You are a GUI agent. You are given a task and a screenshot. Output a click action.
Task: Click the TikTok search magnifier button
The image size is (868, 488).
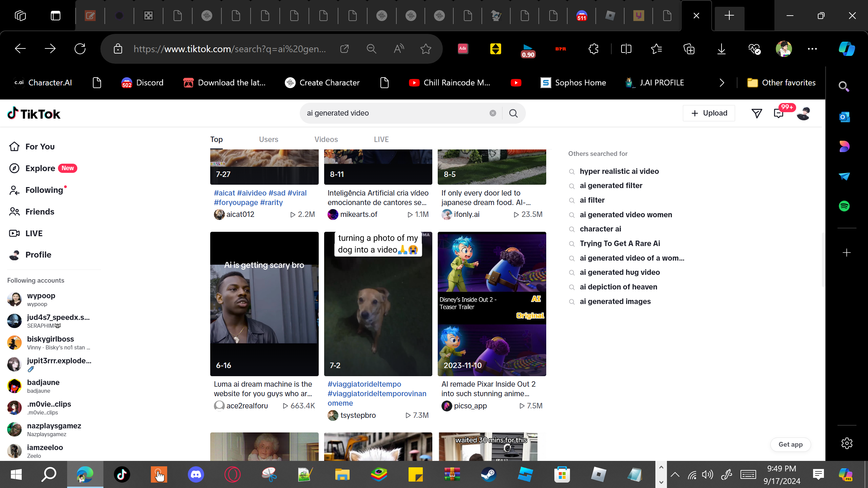coord(513,113)
